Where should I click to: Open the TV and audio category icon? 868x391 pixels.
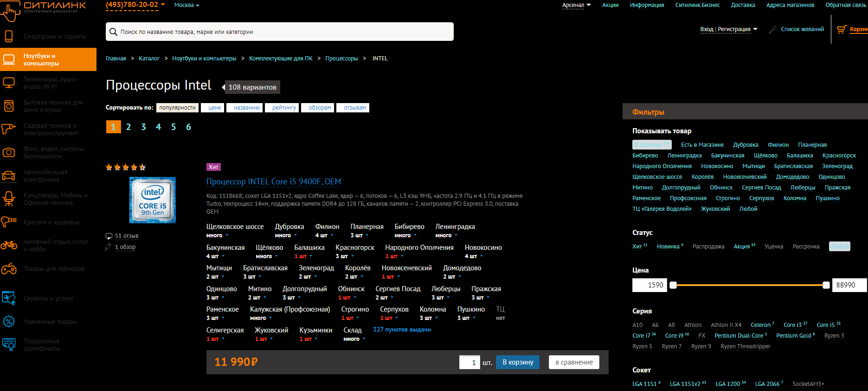click(9, 83)
